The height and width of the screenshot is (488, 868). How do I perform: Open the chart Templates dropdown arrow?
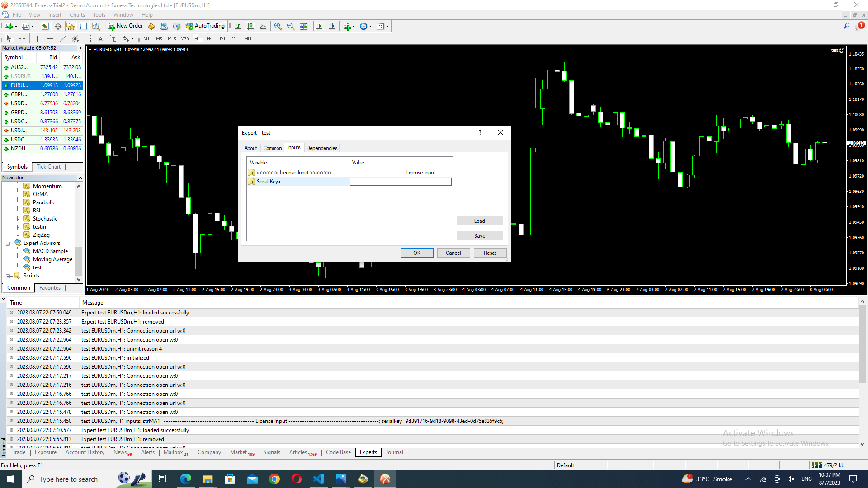coord(387,26)
